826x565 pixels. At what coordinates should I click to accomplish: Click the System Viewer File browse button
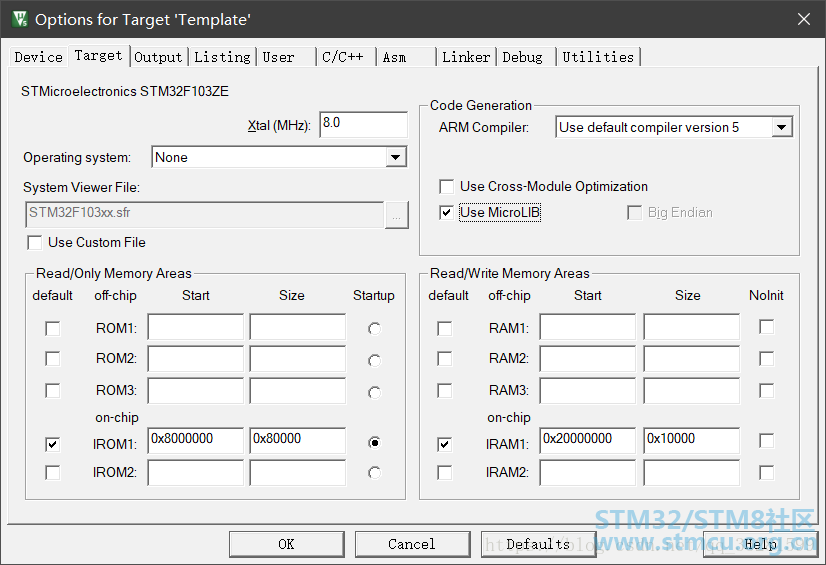[397, 215]
